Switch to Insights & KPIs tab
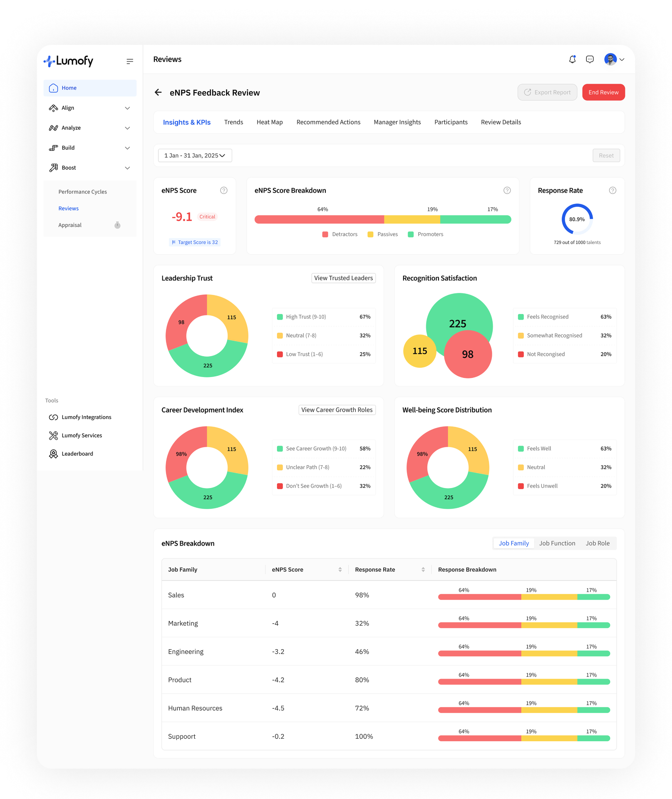Viewport: 672px width, 799px height. point(187,122)
